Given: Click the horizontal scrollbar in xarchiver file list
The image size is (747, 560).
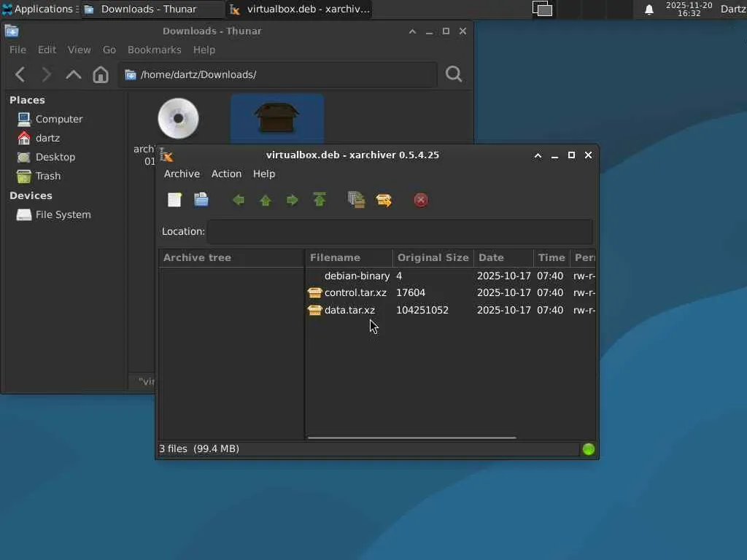Looking at the screenshot, I should point(411,437).
